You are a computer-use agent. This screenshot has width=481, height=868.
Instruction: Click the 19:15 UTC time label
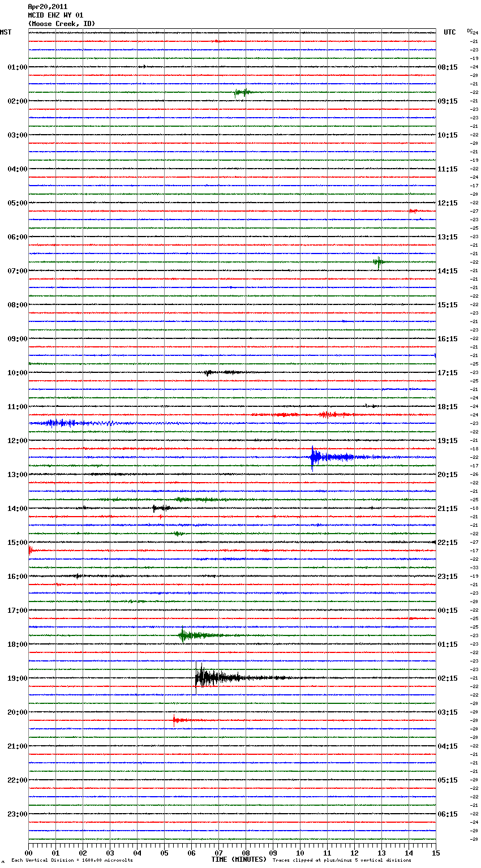click(x=448, y=441)
